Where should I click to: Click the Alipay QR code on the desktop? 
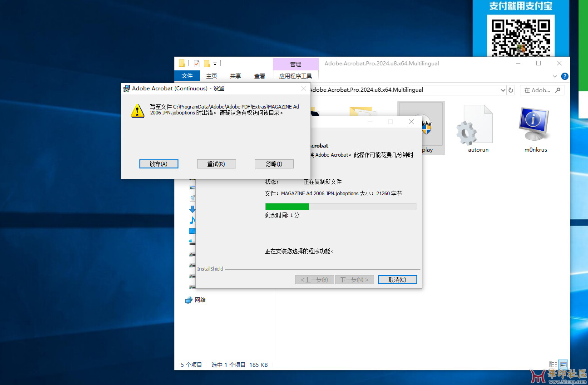[x=521, y=35]
